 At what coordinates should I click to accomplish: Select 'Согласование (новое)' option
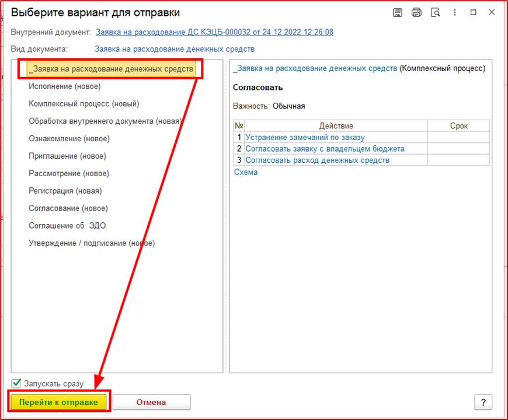tap(68, 208)
